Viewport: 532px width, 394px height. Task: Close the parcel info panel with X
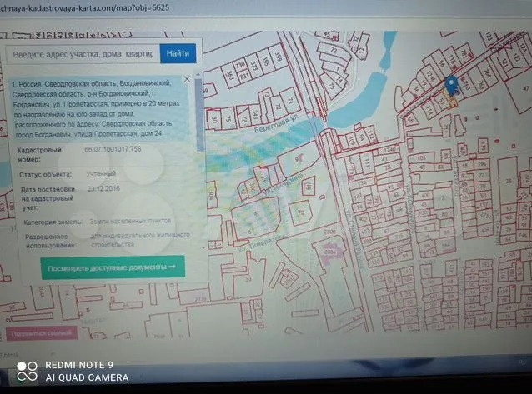pyautogui.click(x=187, y=79)
